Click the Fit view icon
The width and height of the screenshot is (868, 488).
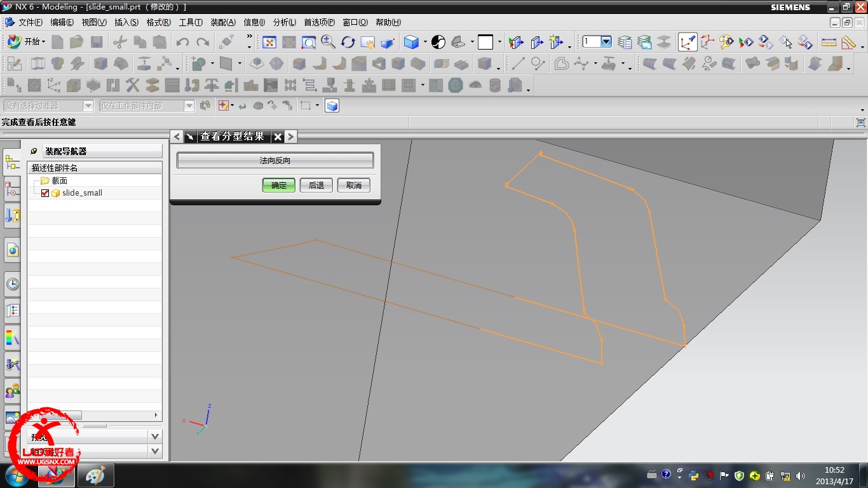point(269,42)
